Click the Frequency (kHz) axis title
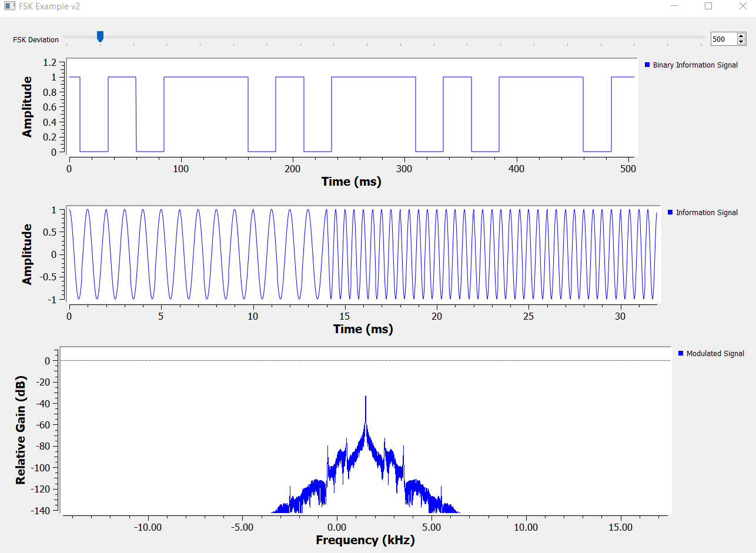 coord(365,540)
